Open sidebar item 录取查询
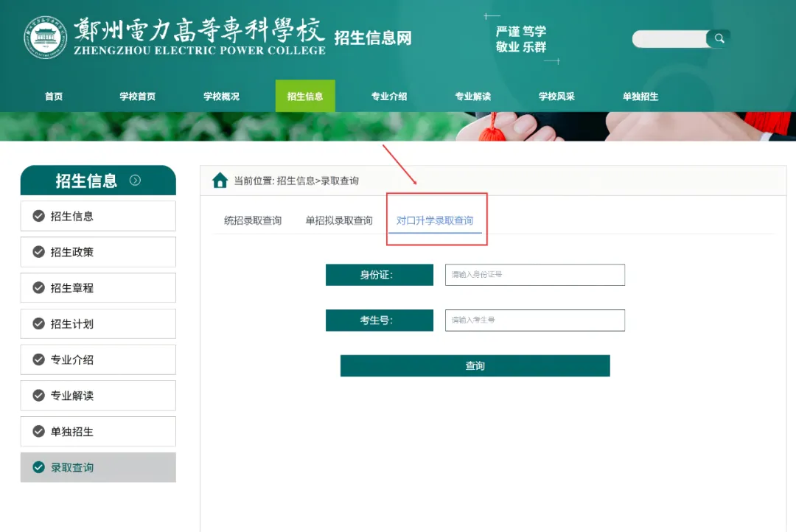The height and width of the screenshot is (532, 796). 98,468
